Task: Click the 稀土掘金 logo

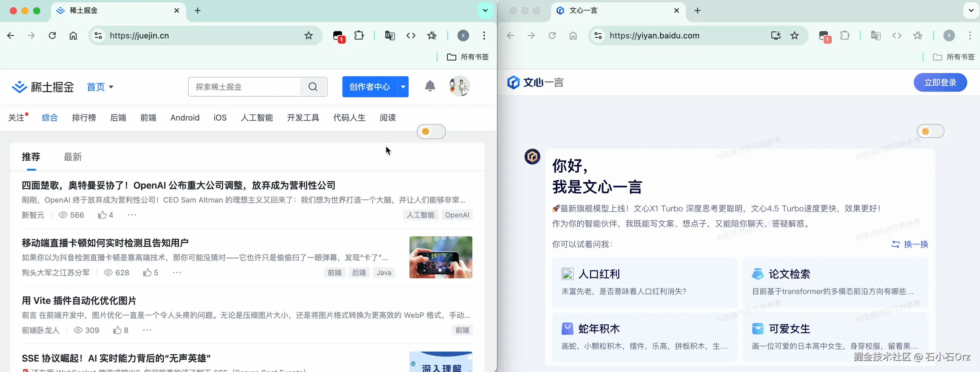Action: pyautogui.click(x=43, y=87)
